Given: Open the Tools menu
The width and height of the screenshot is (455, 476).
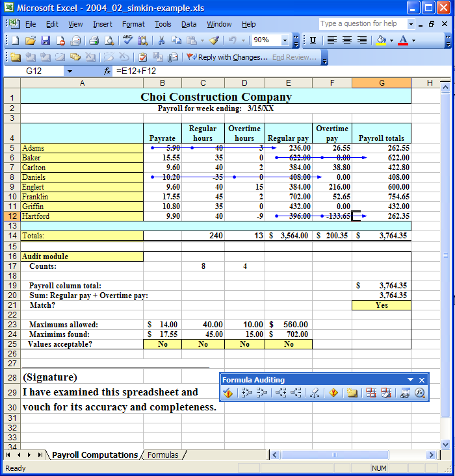Looking at the screenshot, I should pos(163,24).
